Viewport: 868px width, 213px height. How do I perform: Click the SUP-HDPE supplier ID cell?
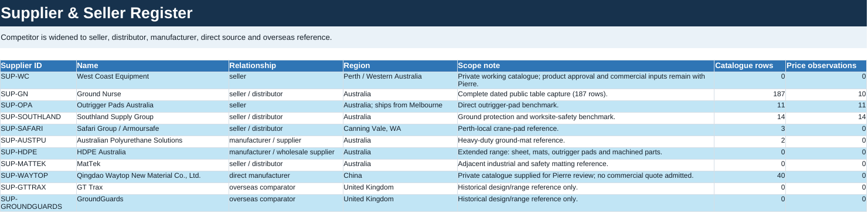[38, 153]
